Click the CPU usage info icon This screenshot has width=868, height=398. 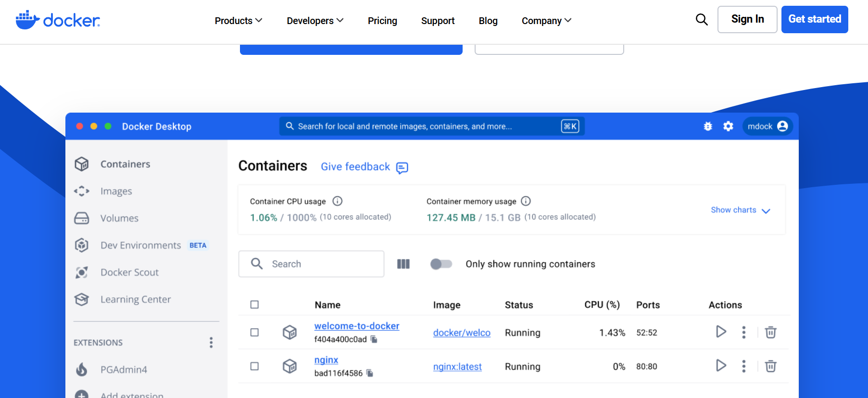pos(338,201)
